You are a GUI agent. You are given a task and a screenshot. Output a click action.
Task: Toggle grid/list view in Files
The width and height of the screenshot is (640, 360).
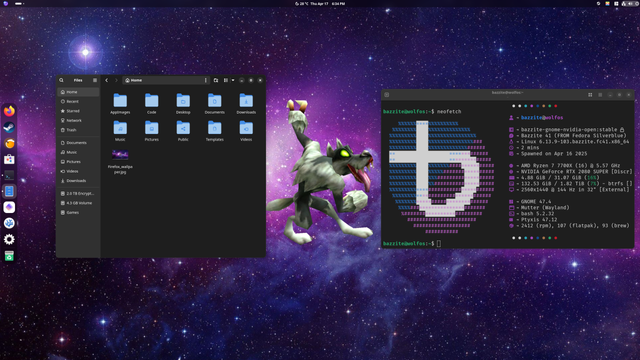click(x=226, y=80)
